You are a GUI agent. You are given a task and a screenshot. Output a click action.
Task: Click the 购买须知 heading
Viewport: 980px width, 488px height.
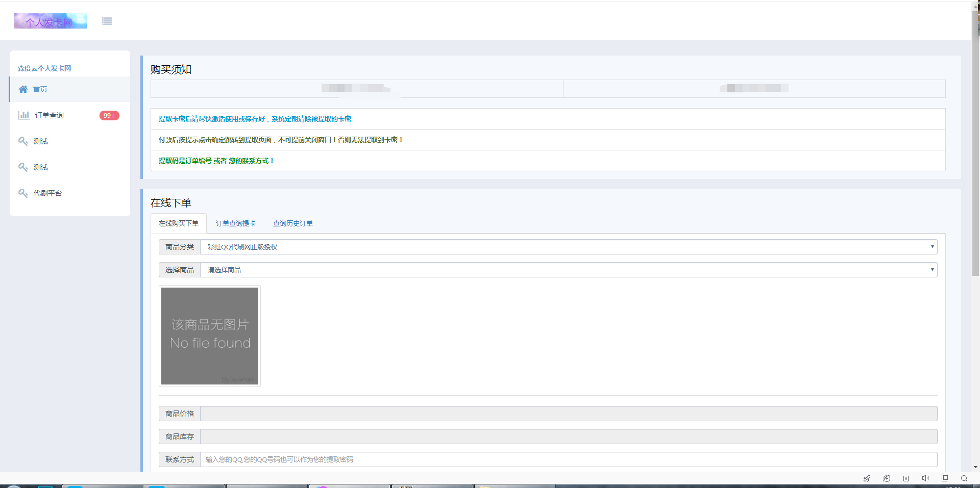pos(171,69)
